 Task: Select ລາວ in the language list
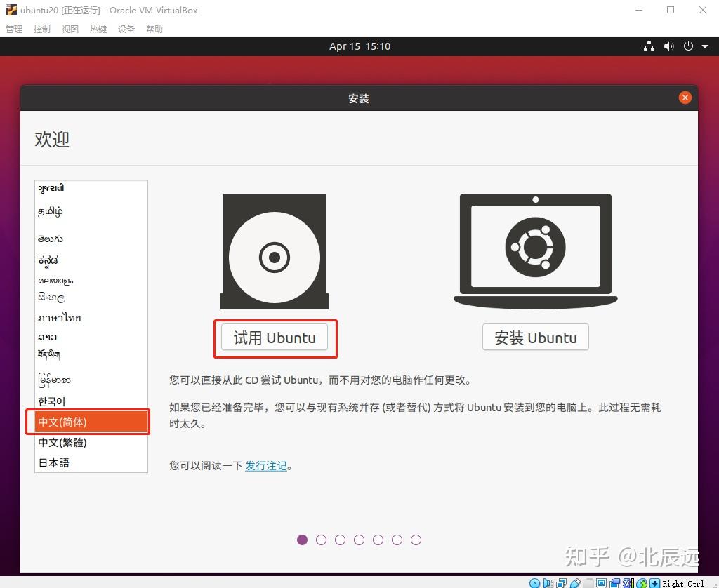pyautogui.click(x=91, y=337)
